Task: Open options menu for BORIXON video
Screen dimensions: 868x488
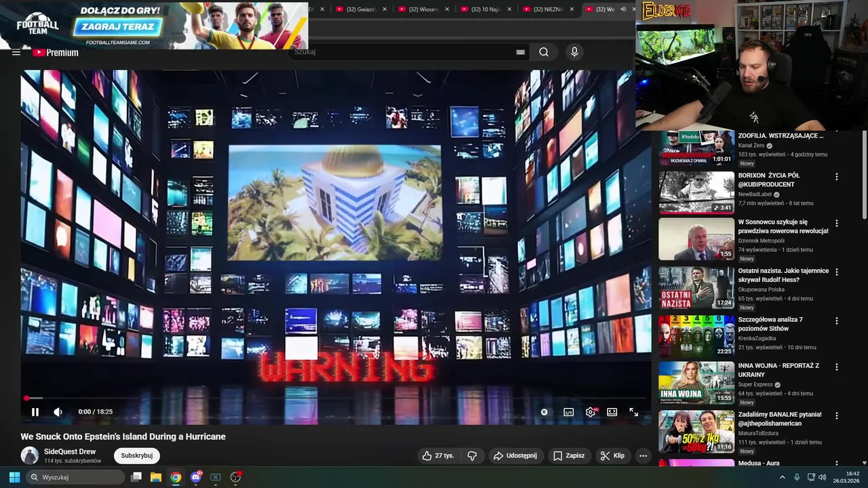Action: (x=836, y=176)
